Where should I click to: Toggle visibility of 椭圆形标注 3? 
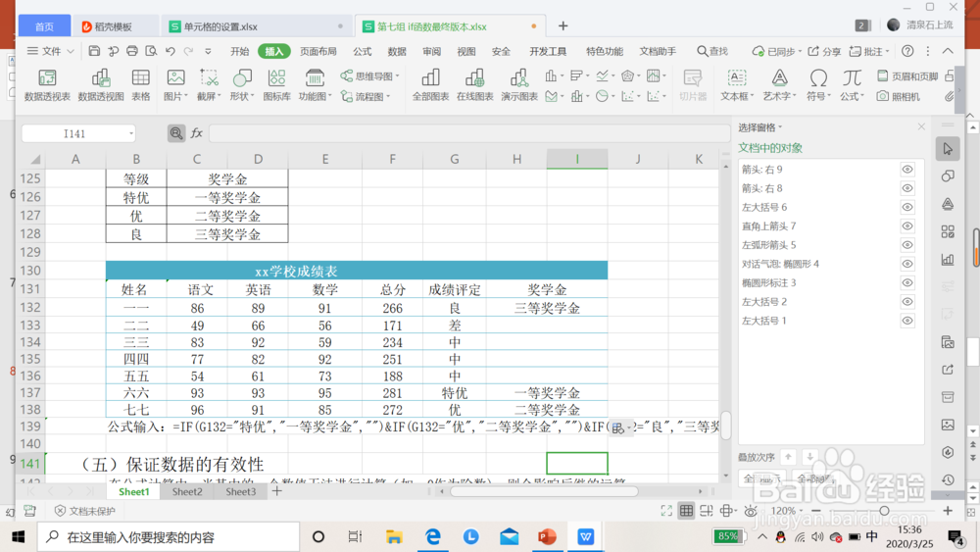click(x=906, y=282)
